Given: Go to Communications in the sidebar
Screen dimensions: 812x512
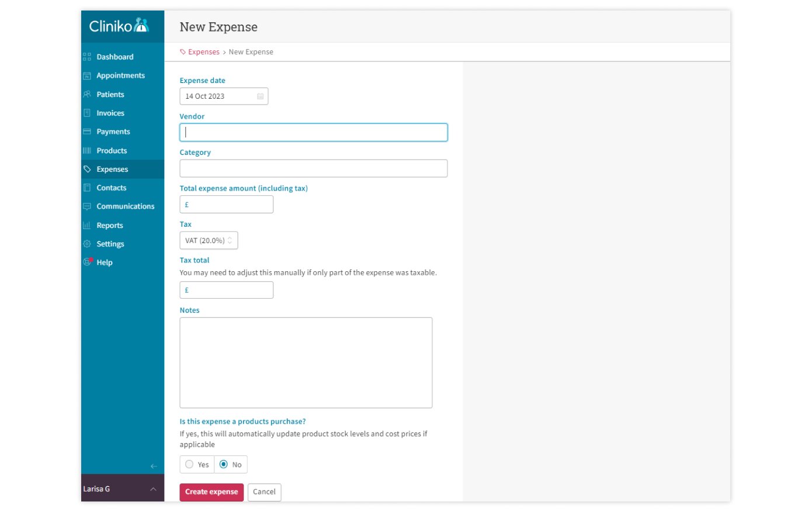Looking at the screenshot, I should tap(125, 206).
